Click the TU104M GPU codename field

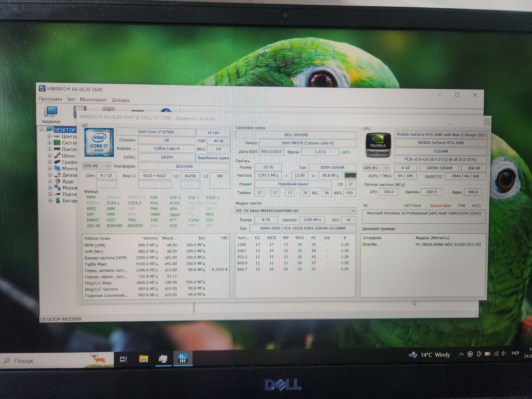tap(441, 151)
